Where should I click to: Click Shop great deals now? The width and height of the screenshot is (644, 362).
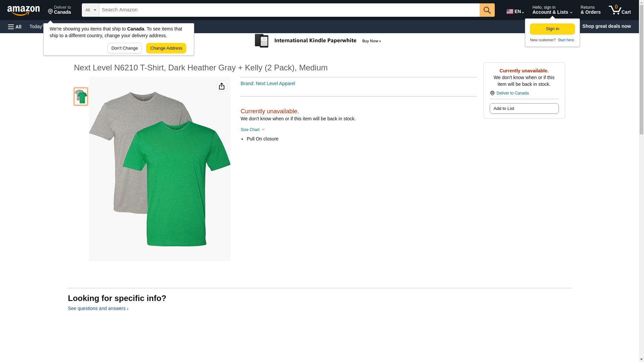pos(606,26)
